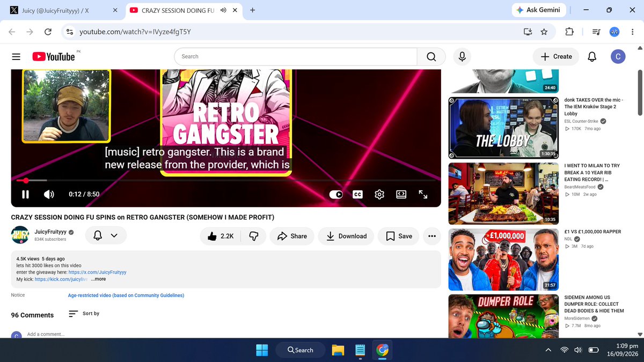Click the Create button
Viewport: 644px width, 362px height.
[556, 56]
